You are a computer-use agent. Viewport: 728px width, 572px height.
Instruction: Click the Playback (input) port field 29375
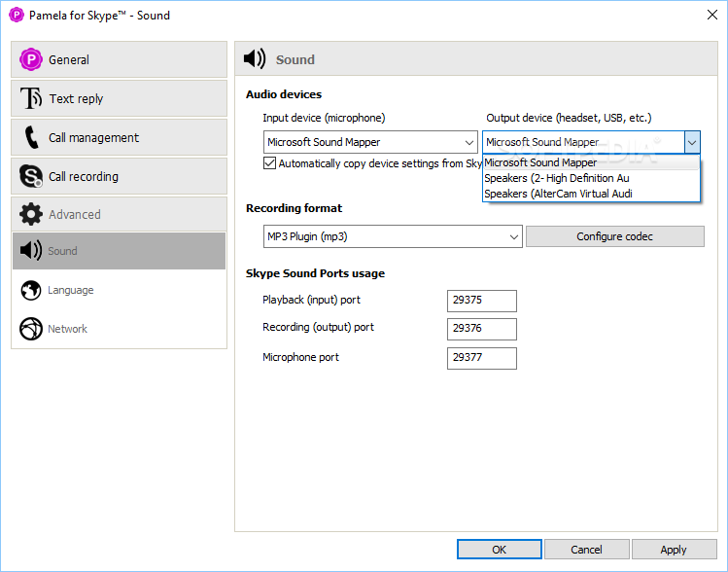[x=482, y=301]
